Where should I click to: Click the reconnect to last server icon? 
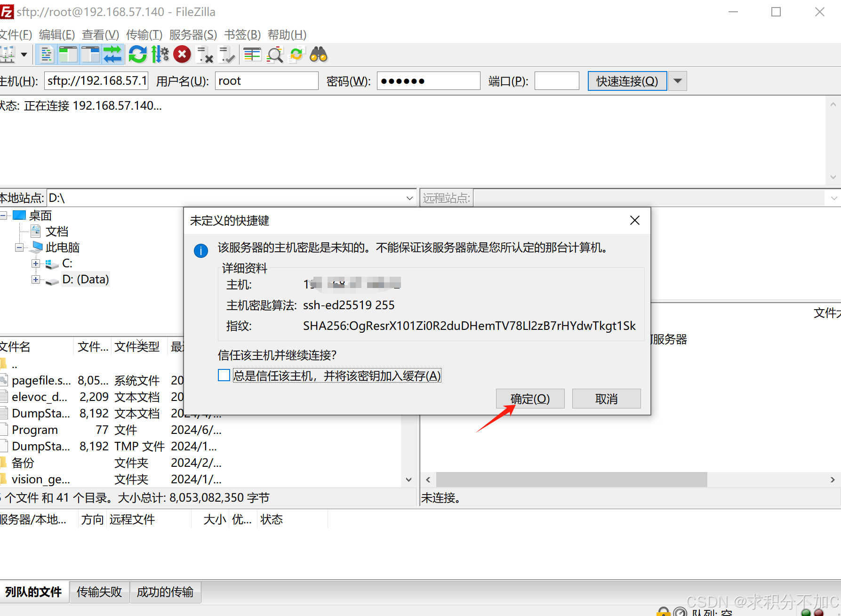(227, 55)
